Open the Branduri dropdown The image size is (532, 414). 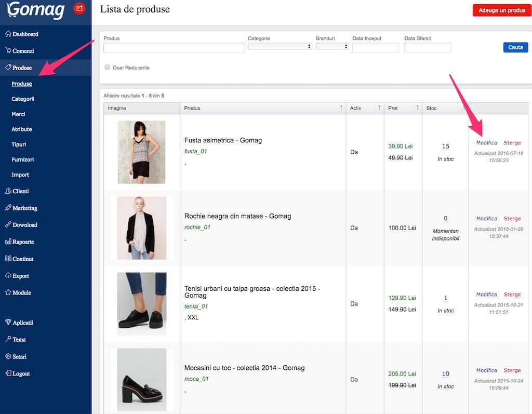click(332, 46)
